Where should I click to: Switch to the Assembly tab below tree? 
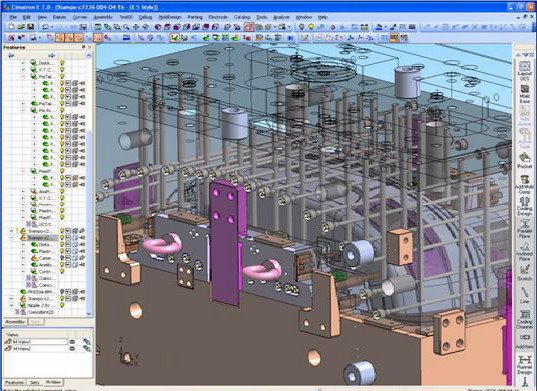pos(15,322)
